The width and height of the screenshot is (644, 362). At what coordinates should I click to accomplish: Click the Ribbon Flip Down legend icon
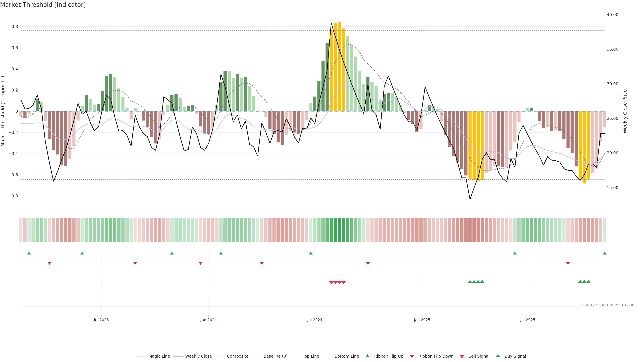pos(412,356)
